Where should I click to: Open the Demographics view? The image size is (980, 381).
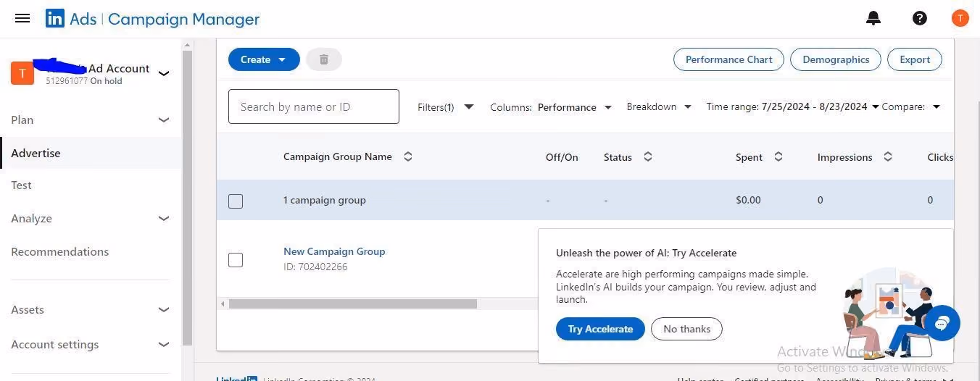coord(835,59)
